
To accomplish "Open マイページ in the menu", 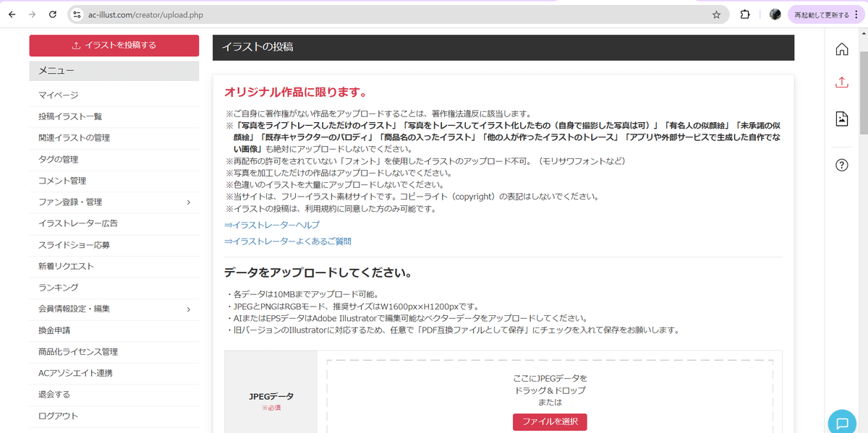I will tap(114, 95).
